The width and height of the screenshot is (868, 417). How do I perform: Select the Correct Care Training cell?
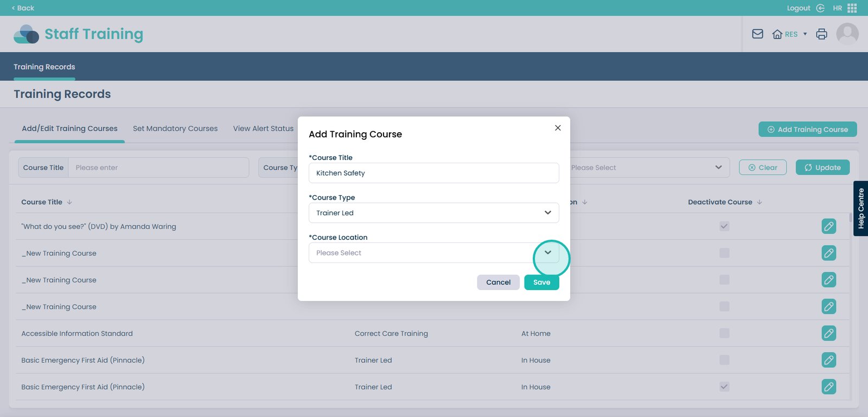(391, 333)
